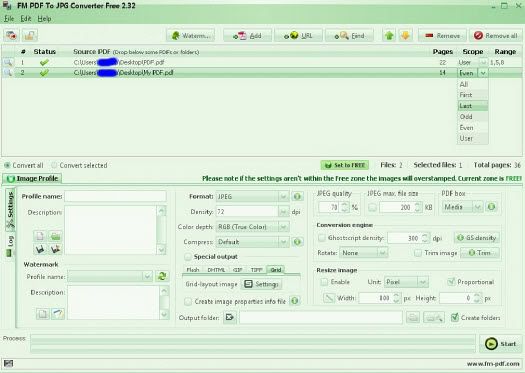The height and width of the screenshot is (373, 525).
Task: Click the output folder arrow icon
Action: coord(230,317)
